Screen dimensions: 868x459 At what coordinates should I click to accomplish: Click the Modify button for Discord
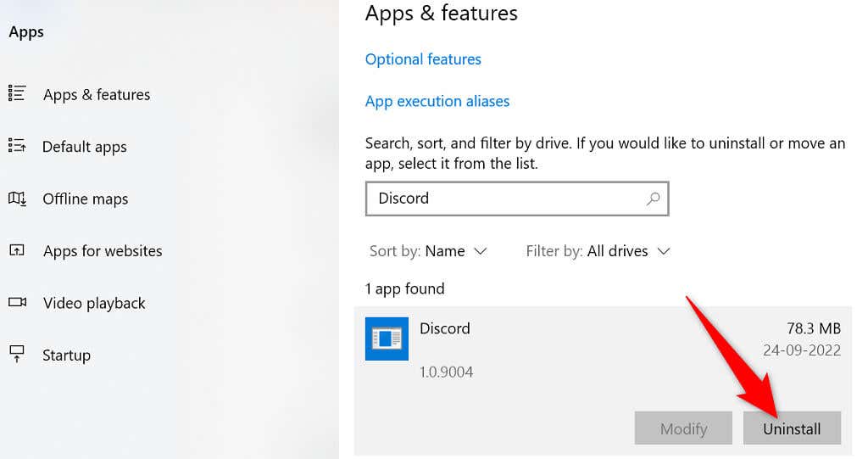(x=683, y=428)
